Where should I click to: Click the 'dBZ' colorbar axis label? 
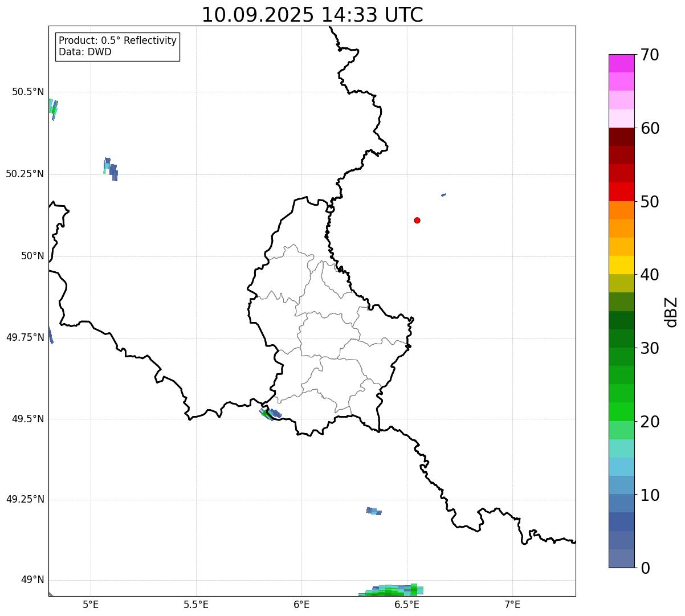coord(671,311)
